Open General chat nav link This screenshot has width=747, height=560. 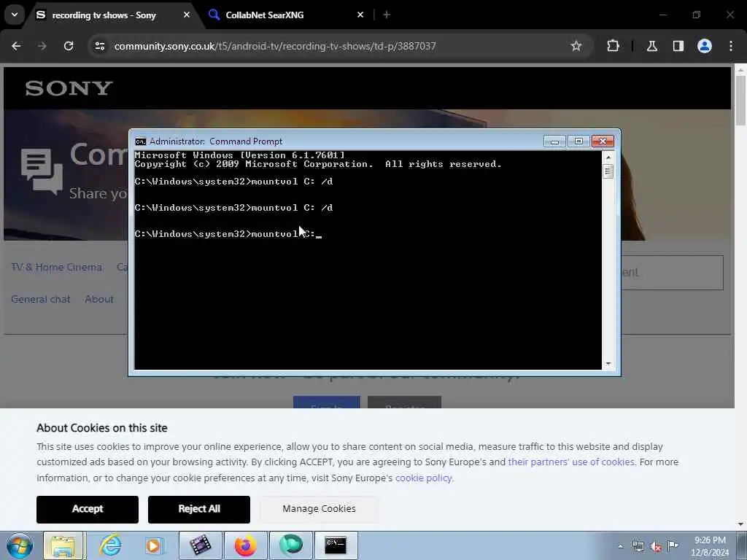point(41,299)
